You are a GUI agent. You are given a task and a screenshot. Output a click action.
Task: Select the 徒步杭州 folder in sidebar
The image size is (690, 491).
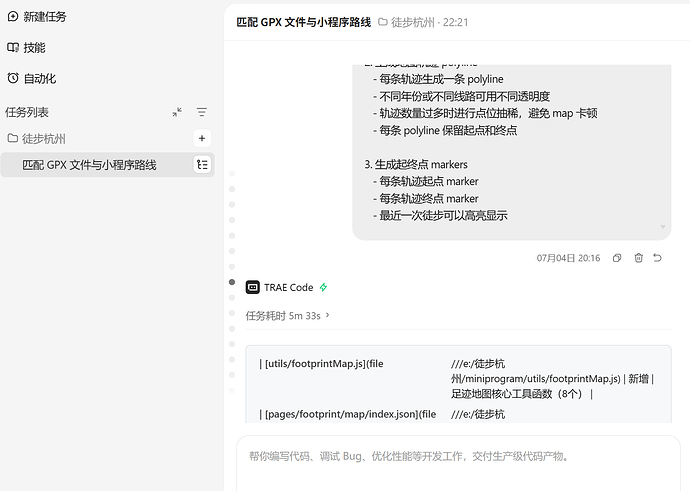[x=37, y=139]
